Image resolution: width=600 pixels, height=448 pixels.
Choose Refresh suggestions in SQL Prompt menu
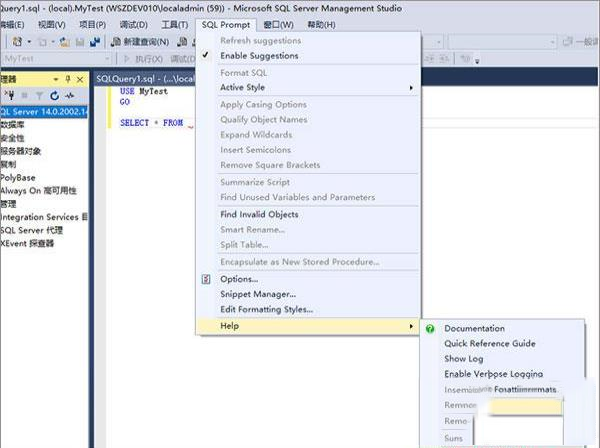[x=261, y=41]
